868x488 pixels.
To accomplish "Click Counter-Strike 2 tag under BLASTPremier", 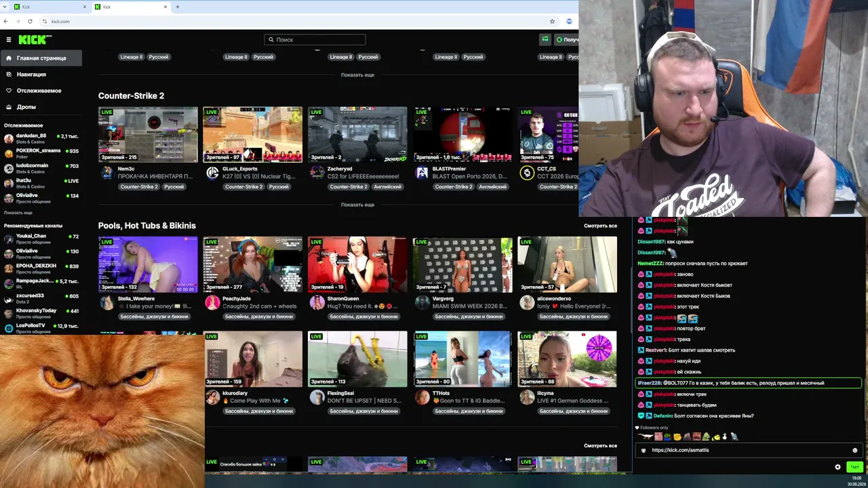I will click(453, 186).
